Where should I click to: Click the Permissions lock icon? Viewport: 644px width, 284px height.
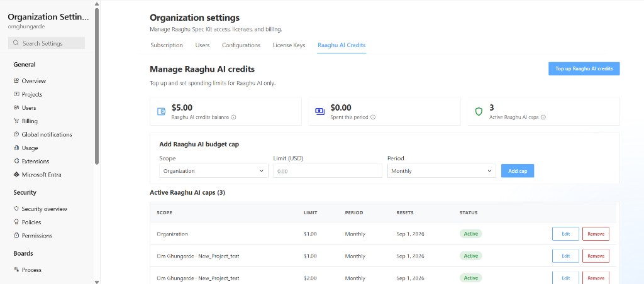(16, 236)
